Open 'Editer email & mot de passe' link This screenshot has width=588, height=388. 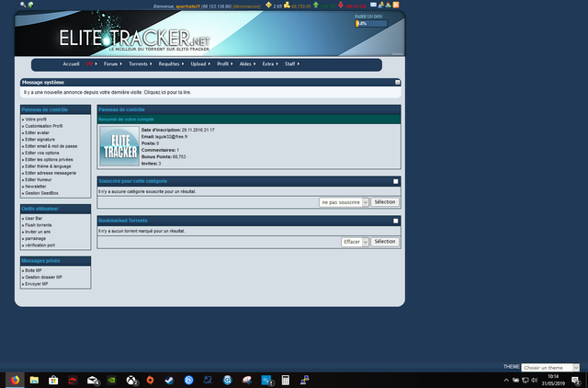click(x=51, y=146)
